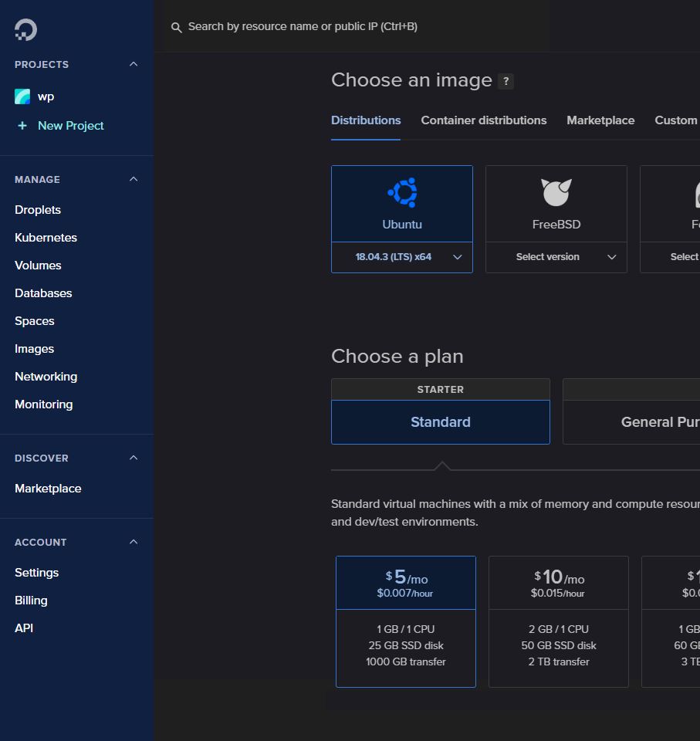This screenshot has width=700, height=741.
Task: Select the Ubuntu logo icon
Action: (x=402, y=192)
